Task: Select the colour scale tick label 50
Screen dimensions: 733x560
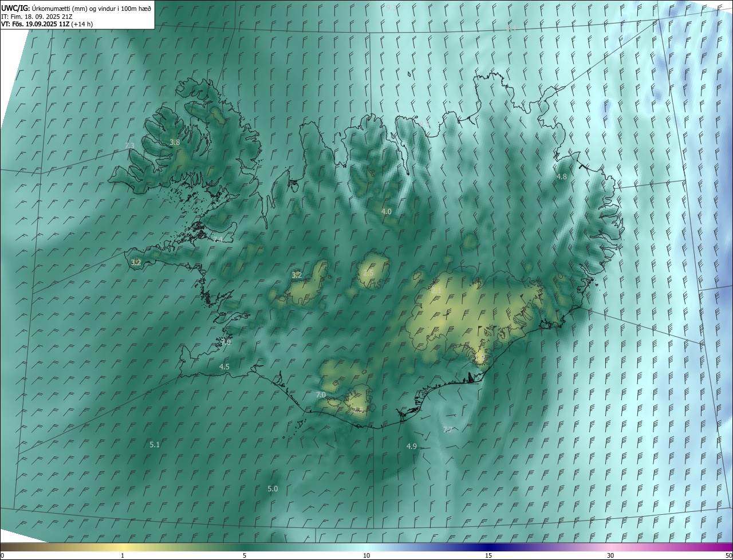Action: (x=728, y=556)
